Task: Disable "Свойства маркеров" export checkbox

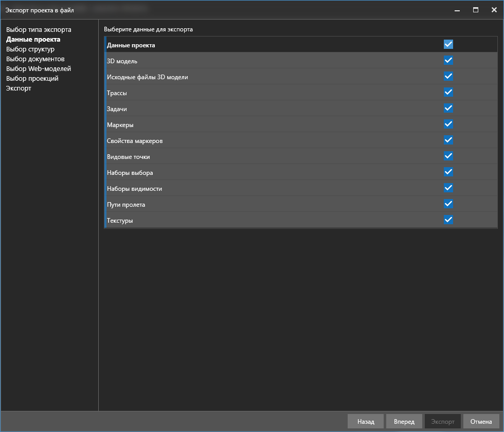Action: (x=448, y=140)
